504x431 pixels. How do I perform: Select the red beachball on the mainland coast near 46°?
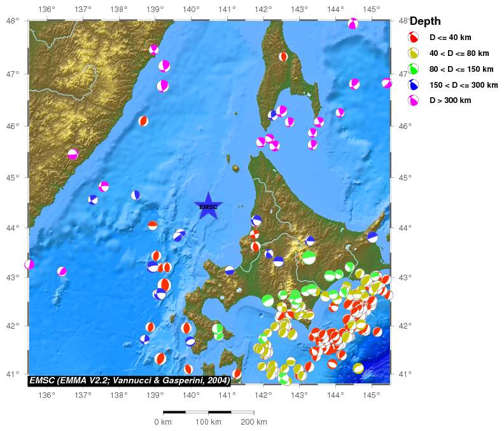pyautogui.click(x=144, y=121)
